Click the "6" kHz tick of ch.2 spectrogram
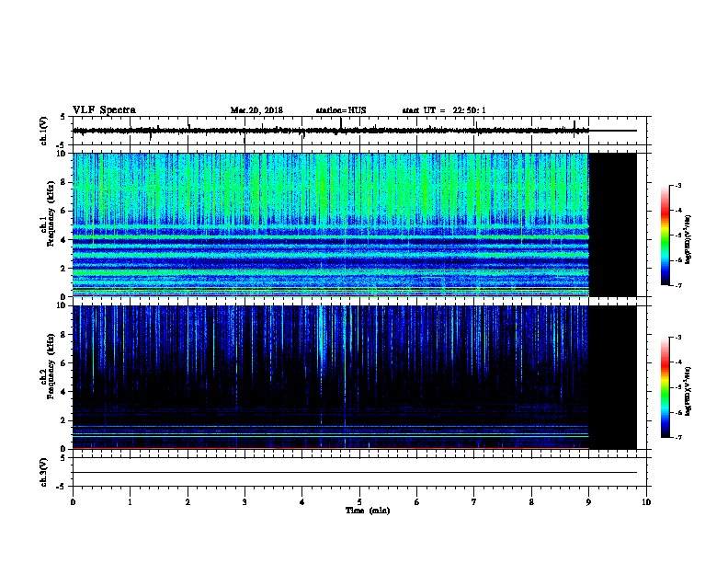The height and width of the screenshot is (563, 728). pos(63,363)
